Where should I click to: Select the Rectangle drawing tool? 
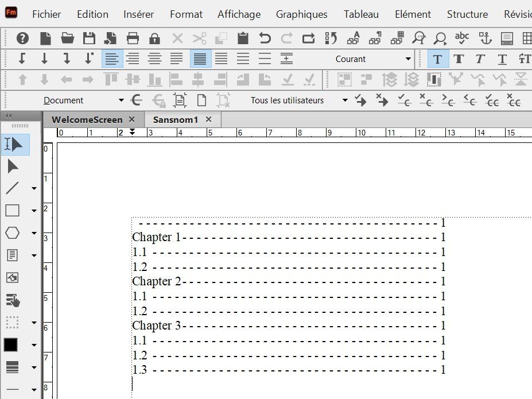(13, 210)
